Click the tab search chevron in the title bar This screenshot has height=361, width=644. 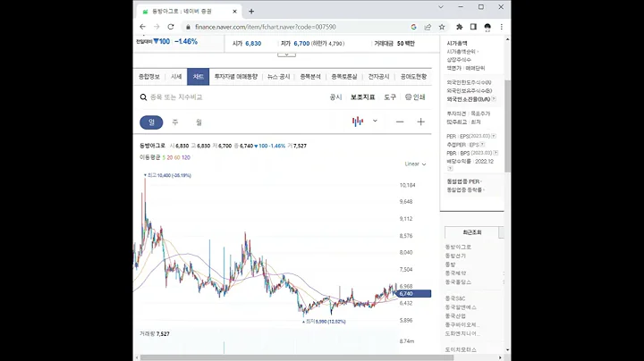tap(441, 7)
